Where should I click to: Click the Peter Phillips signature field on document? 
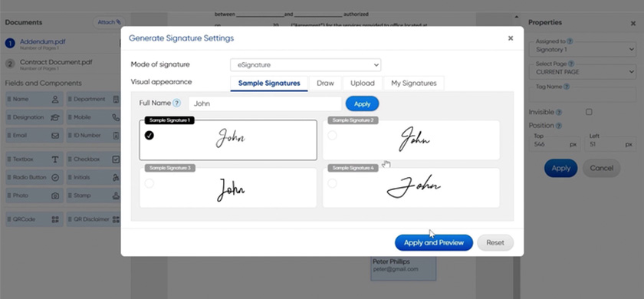pos(403,268)
